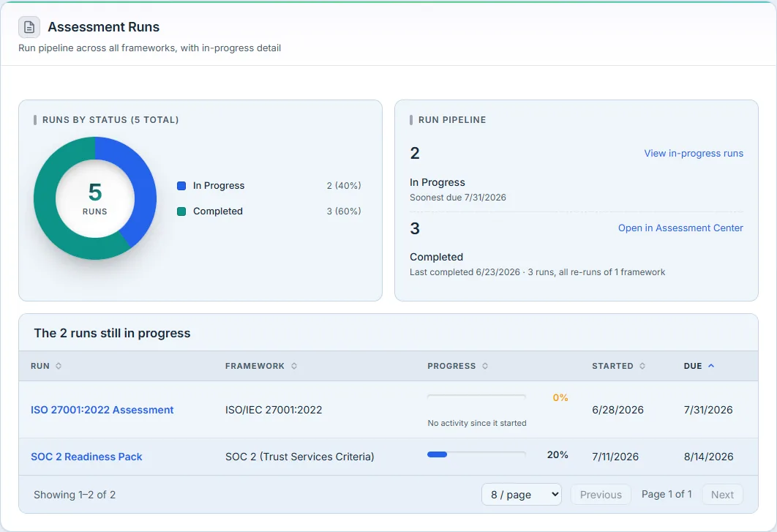Click 'Showing 1–2 of 2' text
Viewport: 777px width, 532px height.
pyautogui.click(x=75, y=495)
